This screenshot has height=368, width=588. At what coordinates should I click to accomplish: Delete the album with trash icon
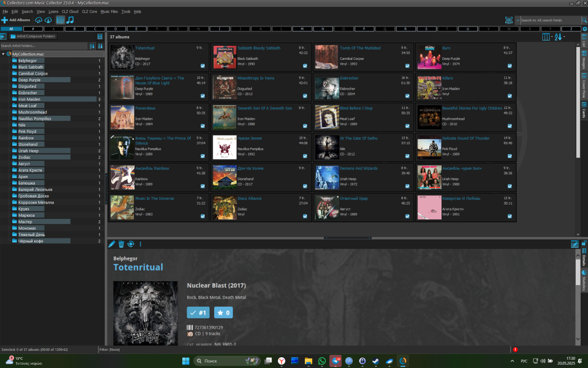[121, 244]
